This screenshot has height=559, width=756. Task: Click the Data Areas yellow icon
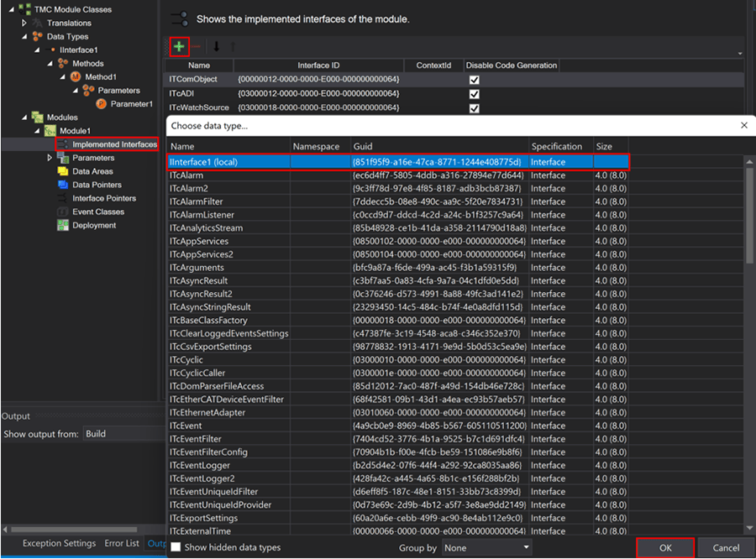click(x=63, y=171)
